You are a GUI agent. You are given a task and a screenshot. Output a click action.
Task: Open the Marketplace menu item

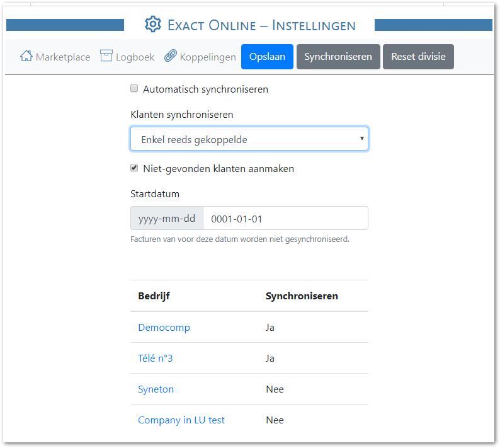point(55,57)
